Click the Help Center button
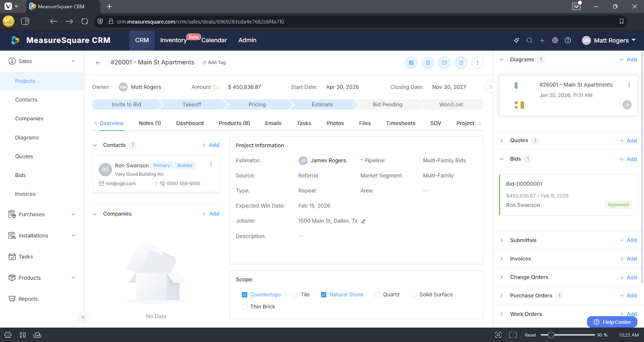Image resolution: width=644 pixels, height=342 pixels. click(x=612, y=322)
